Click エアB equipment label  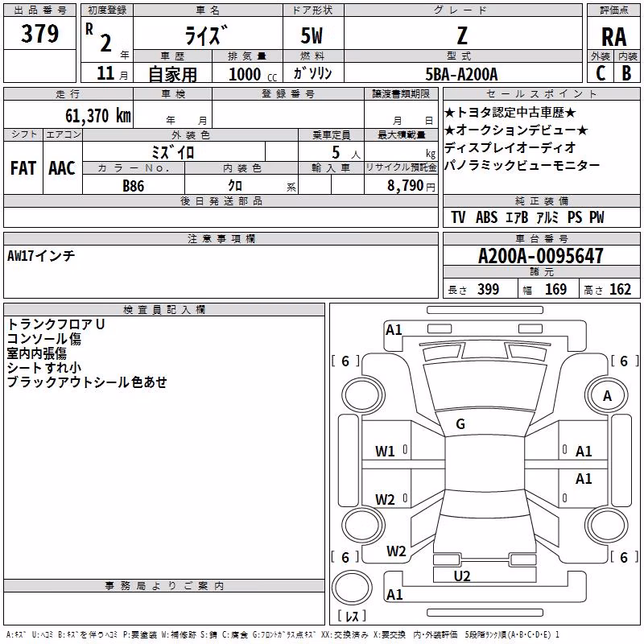coord(517,217)
